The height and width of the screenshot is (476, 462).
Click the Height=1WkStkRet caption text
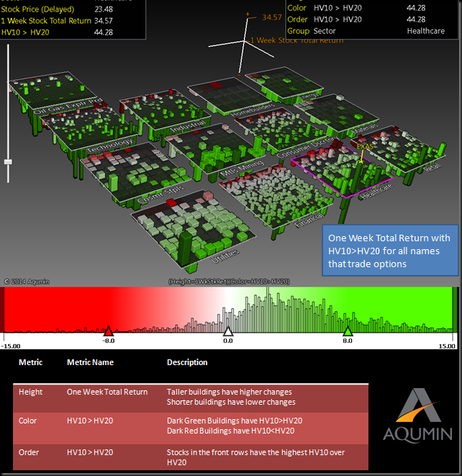(229, 282)
